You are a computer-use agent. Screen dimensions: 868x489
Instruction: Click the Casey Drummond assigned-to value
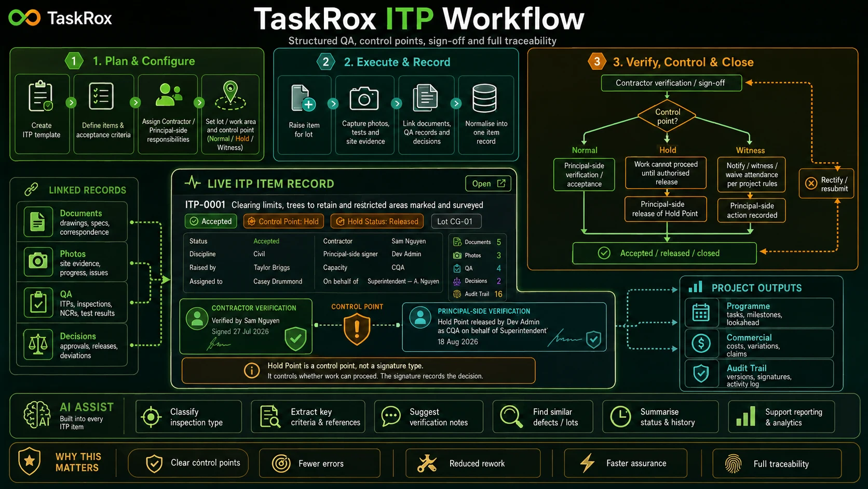coord(278,282)
